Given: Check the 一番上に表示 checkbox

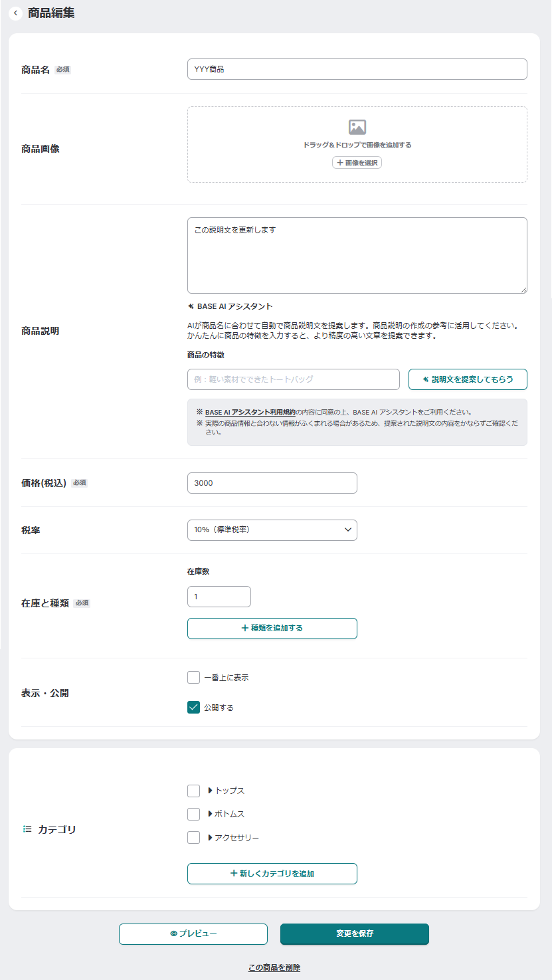Looking at the screenshot, I should (x=193, y=678).
